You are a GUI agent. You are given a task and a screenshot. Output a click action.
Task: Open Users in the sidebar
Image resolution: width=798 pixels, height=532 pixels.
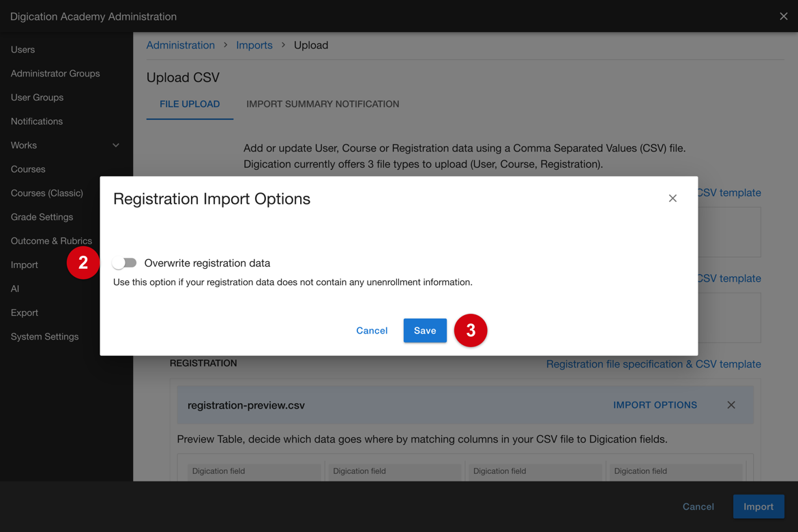click(x=23, y=50)
